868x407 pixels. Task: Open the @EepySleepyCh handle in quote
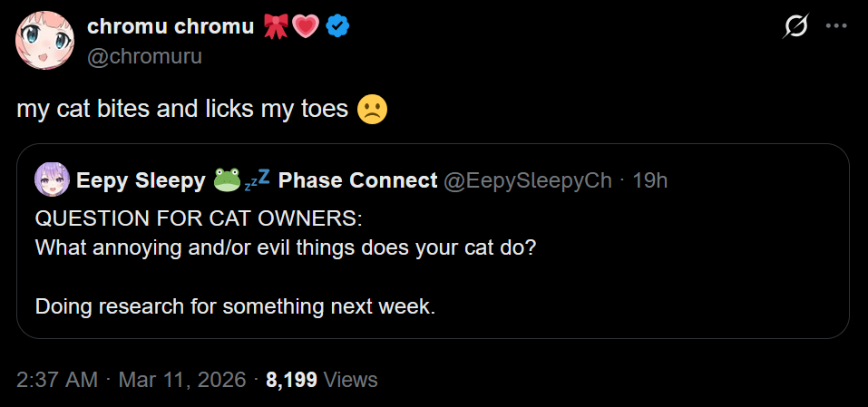coord(527,180)
